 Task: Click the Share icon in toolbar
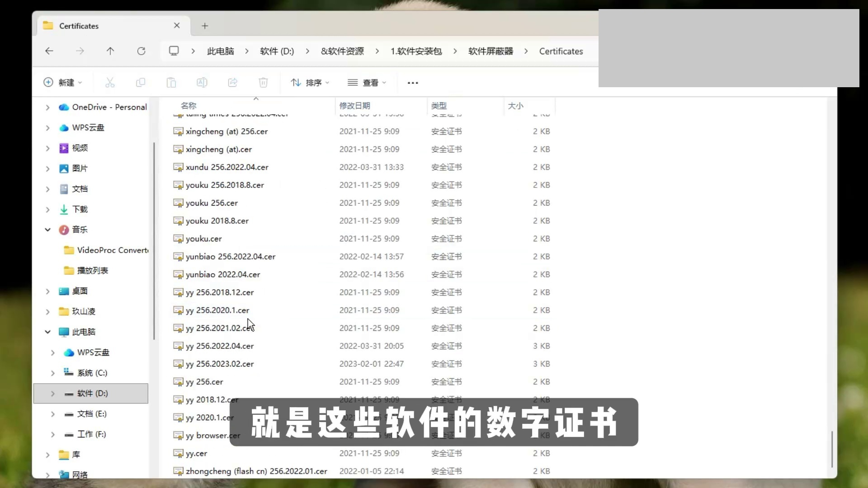tap(232, 83)
